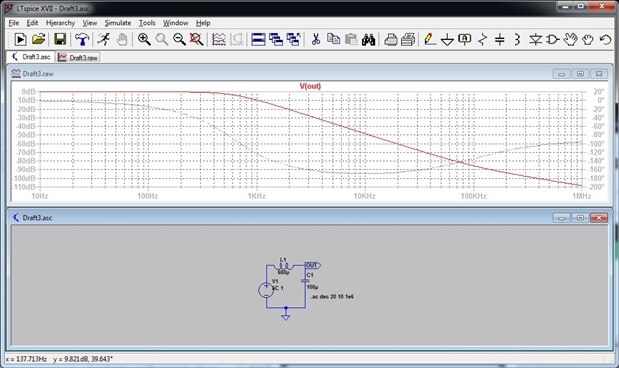Click the Print icon
Image resolution: width=619 pixels, height=368 pixels.
click(x=390, y=39)
